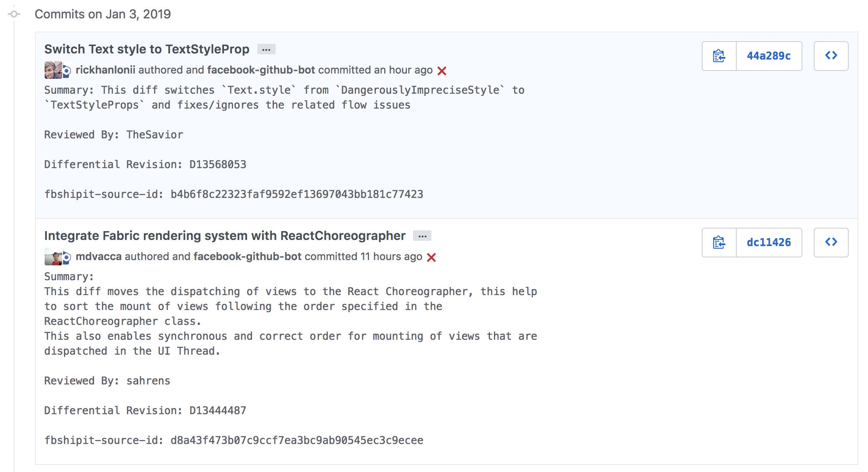The width and height of the screenshot is (868, 472).
Task: Copy the full SHA for commit 44a289c
Action: coord(719,56)
